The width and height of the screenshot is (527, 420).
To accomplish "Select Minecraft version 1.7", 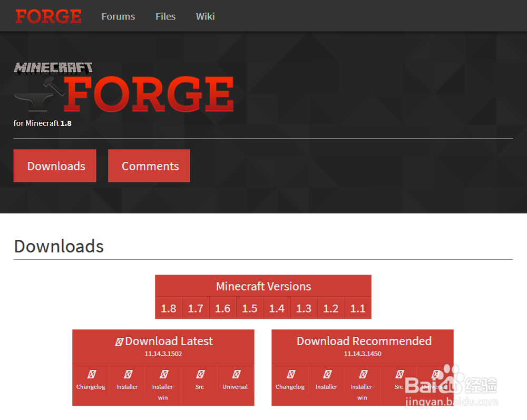I will [196, 308].
